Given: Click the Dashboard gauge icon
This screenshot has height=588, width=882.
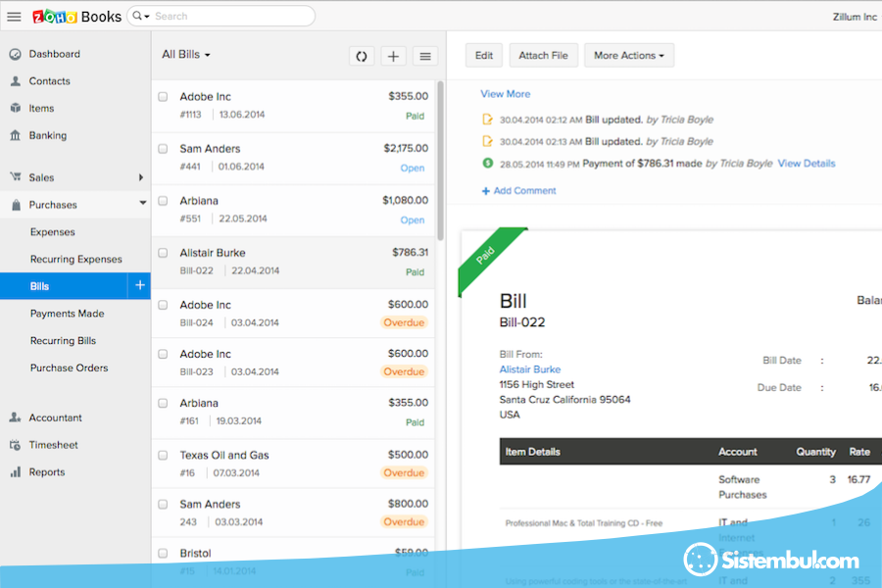Looking at the screenshot, I should click(x=15, y=54).
